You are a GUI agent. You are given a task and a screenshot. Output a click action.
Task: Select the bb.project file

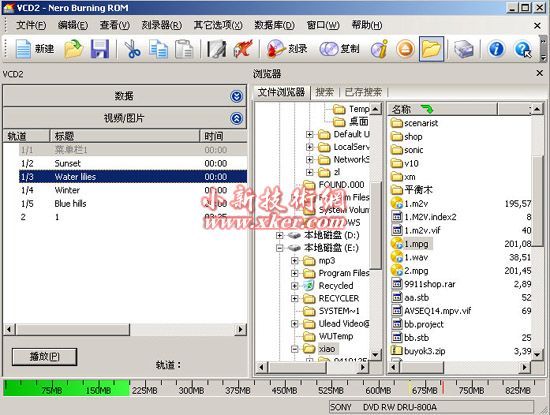tap(417, 324)
